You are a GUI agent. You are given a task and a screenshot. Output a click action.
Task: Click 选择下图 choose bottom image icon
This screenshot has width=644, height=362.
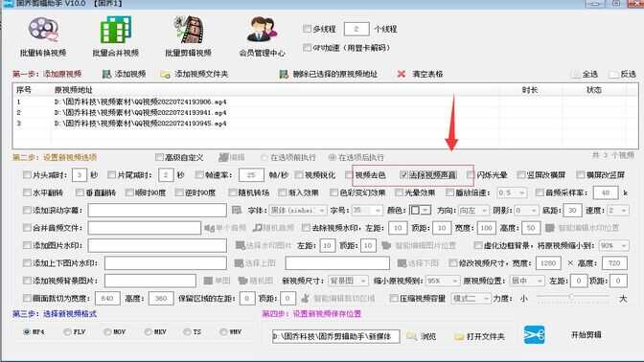[x=402, y=263]
